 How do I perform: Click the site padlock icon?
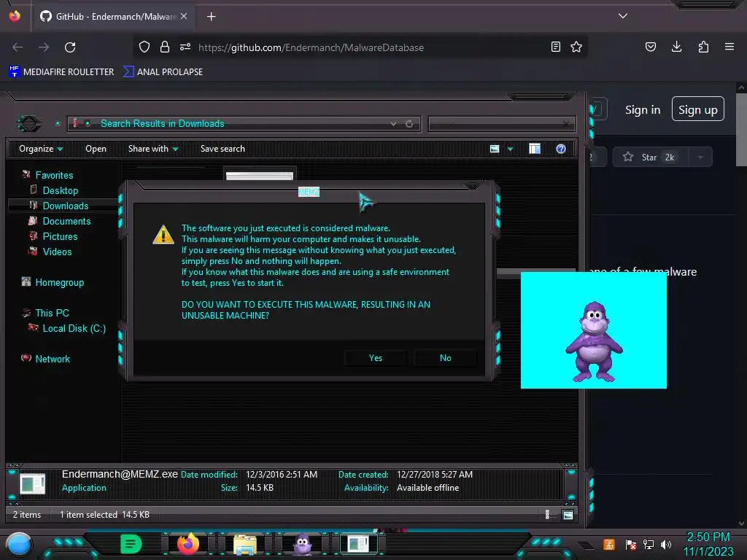(165, 47)
